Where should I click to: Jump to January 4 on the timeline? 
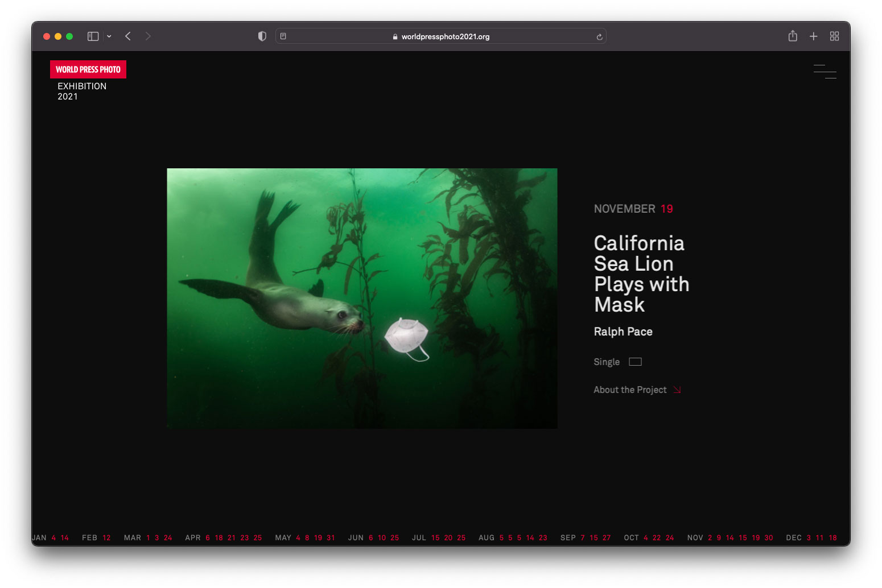click(x=53, y=537)
